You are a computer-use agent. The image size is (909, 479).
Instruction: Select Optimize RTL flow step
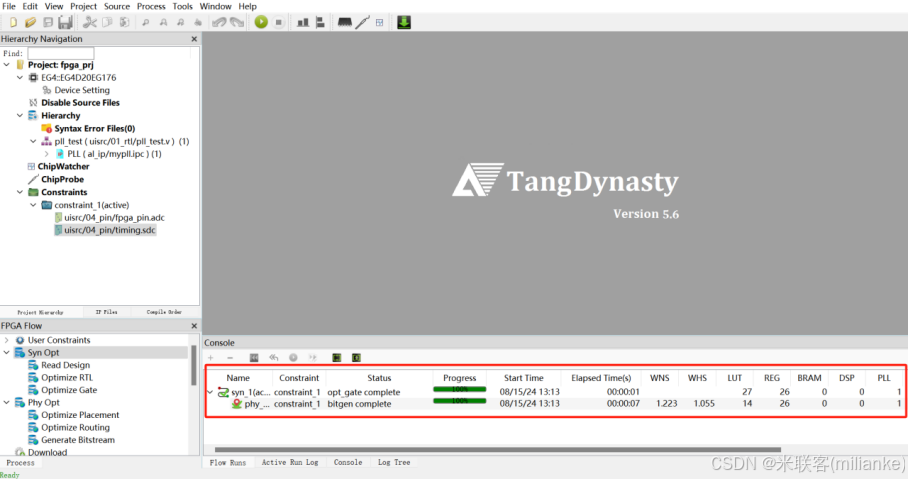click(67, 378)
